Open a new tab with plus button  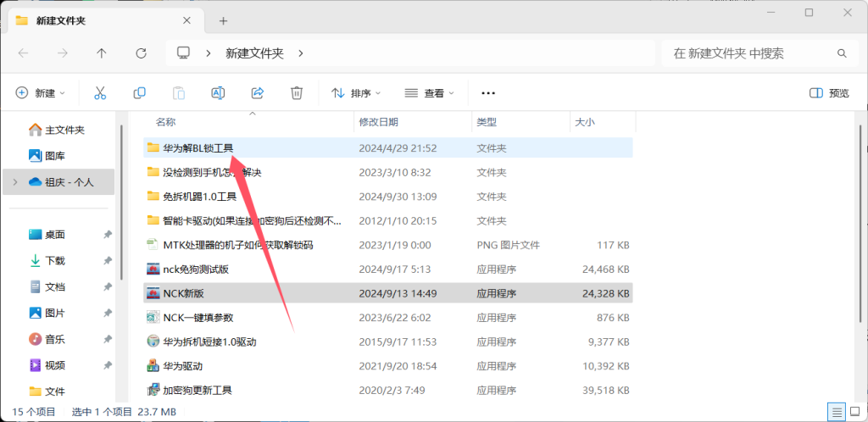223,21
